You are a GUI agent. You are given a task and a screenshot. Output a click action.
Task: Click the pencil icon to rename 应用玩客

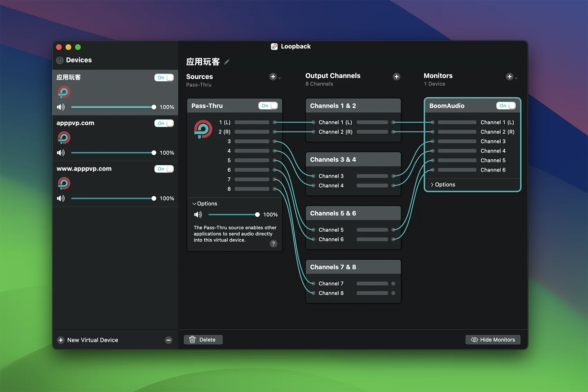(227, 62)
